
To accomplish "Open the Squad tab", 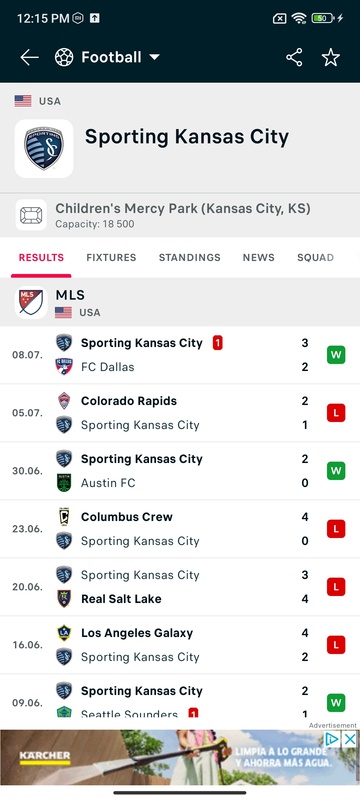I will (316, 258).
